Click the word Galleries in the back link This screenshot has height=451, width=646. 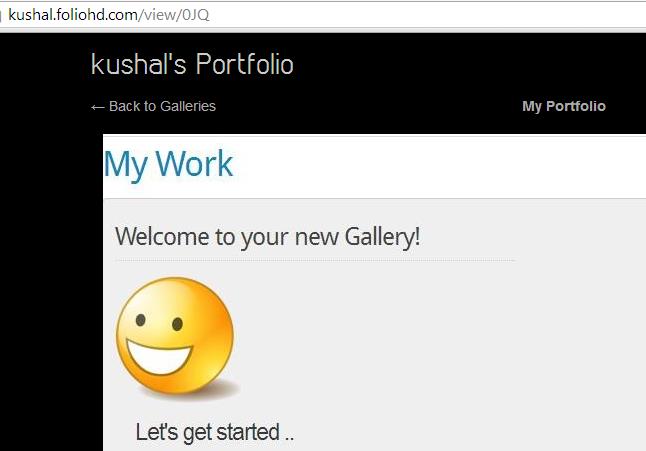tap(187, 106)
